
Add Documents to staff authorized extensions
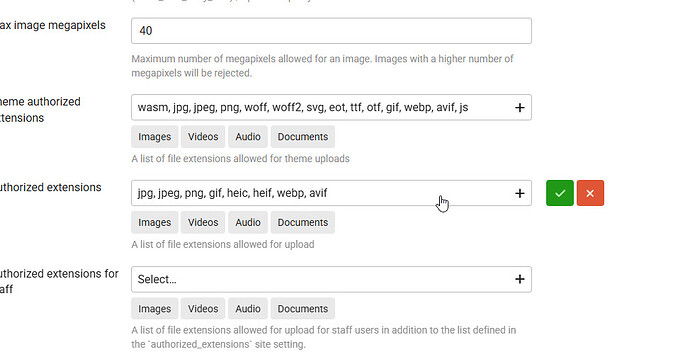303,309
